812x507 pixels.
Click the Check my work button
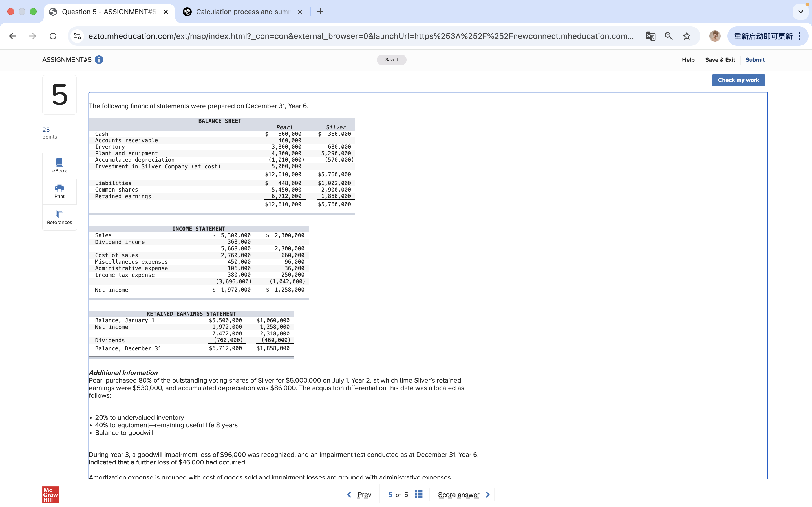(738, 80)
